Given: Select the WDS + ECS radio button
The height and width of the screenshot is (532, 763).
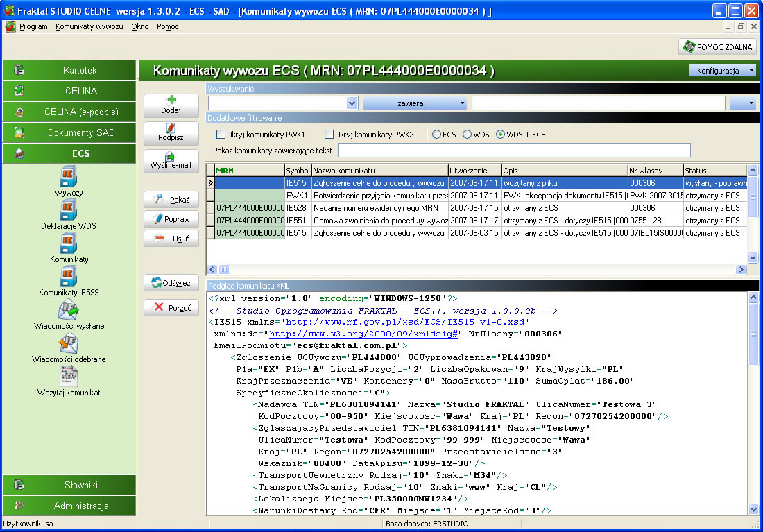Looking at the screenshot, I should point(500,135).
